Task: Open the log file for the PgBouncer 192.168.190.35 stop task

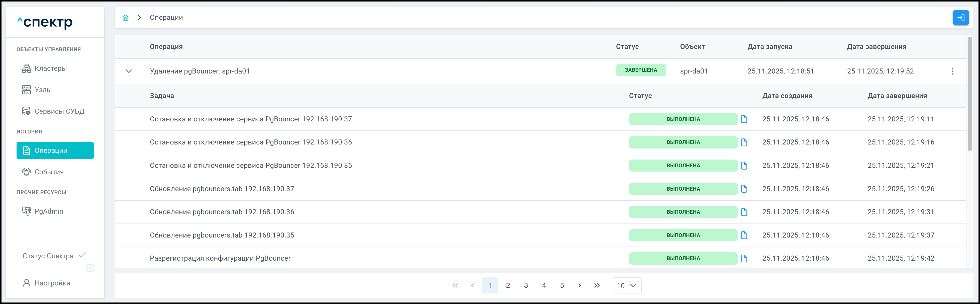Action: click(744, 166)
